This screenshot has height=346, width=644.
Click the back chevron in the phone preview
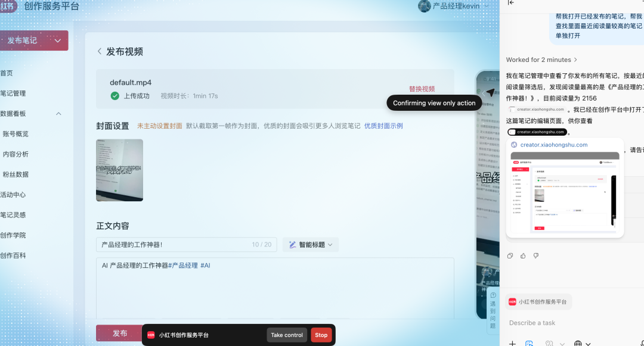(x=484, y=93)
